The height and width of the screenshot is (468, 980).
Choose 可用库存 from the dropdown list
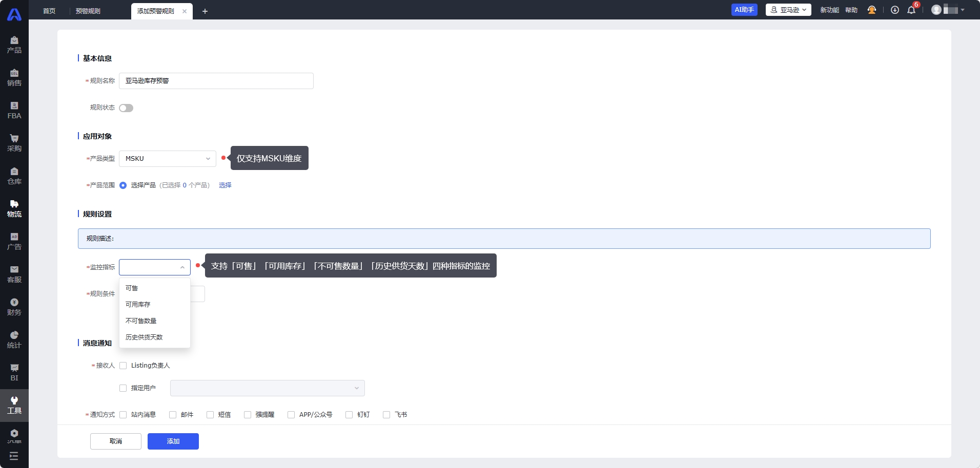coord(138,305)
